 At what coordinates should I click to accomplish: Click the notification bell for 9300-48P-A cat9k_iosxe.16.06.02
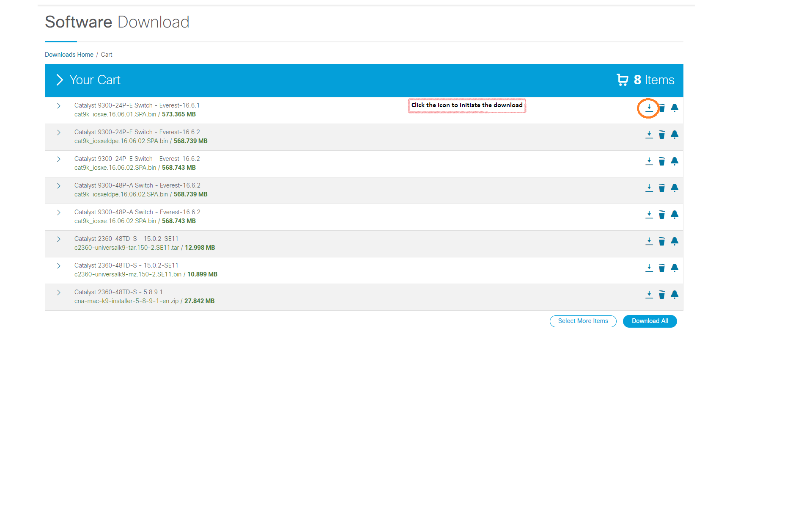pyautogui.click(x=675, y=215)
